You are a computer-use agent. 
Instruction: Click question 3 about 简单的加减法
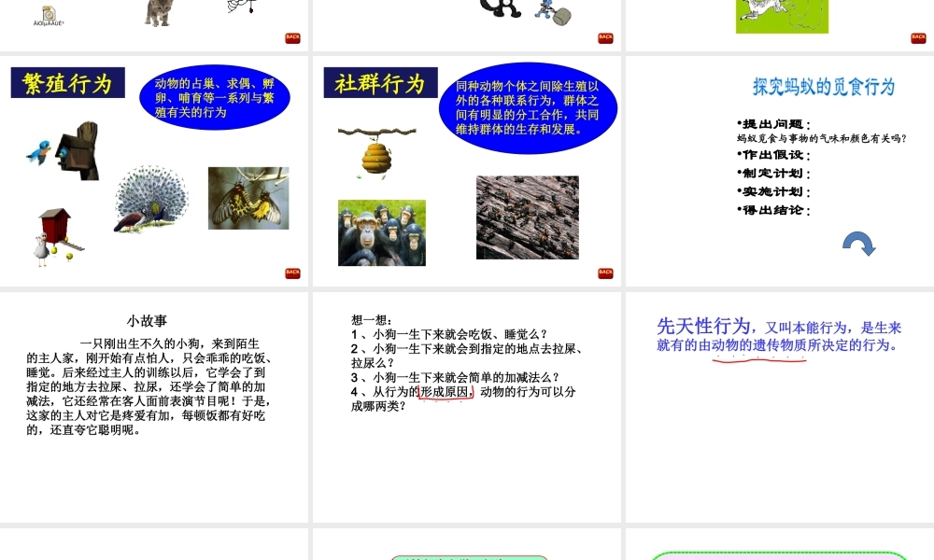click(x=455, y=377)
